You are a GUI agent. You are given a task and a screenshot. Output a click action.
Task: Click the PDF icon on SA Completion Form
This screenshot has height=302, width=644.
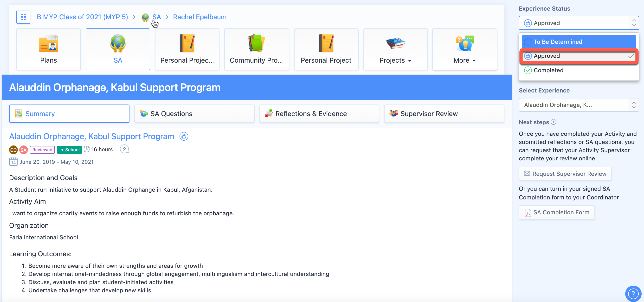[x=528, y=213]
